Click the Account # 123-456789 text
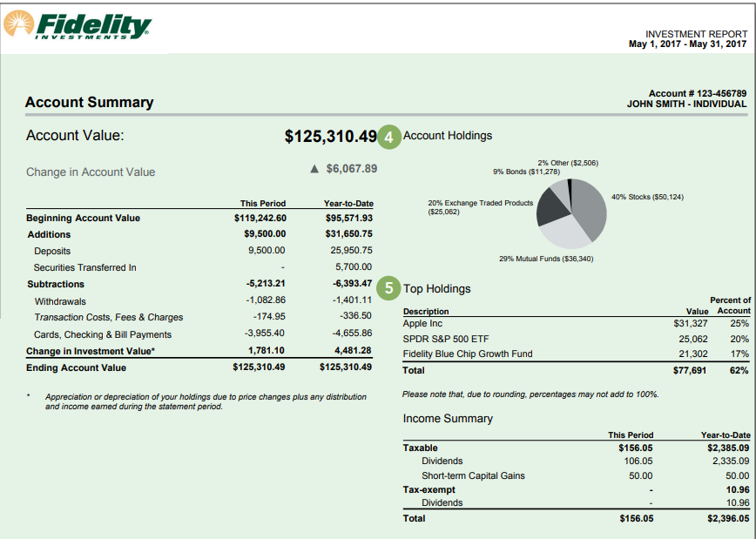Image resolution: width=756 pixels, height=539 pixels. pos(697,93)
